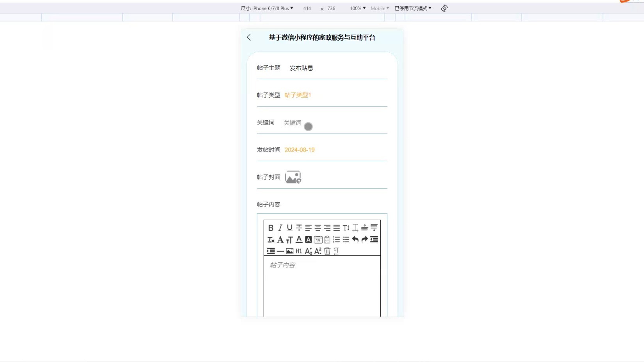Screen dimensions: 644x362
Task: Align text left in editor
Action: point(308,228)
